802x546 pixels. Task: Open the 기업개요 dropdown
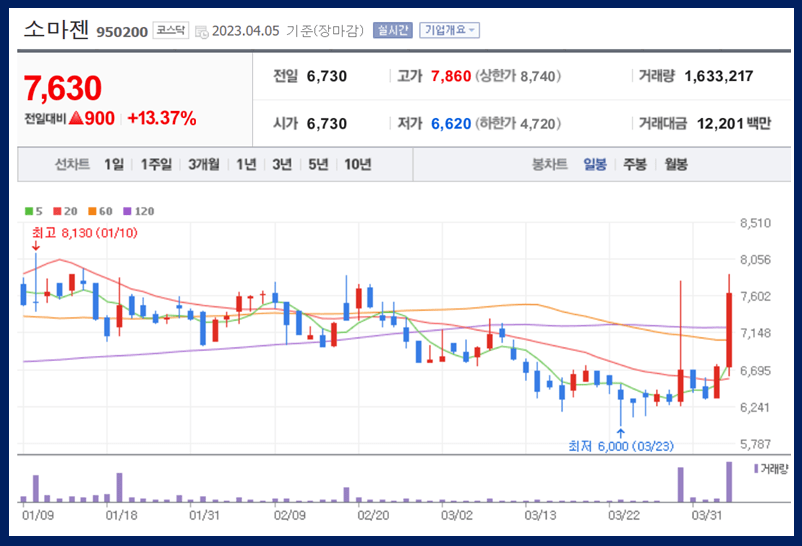(449, 30)
